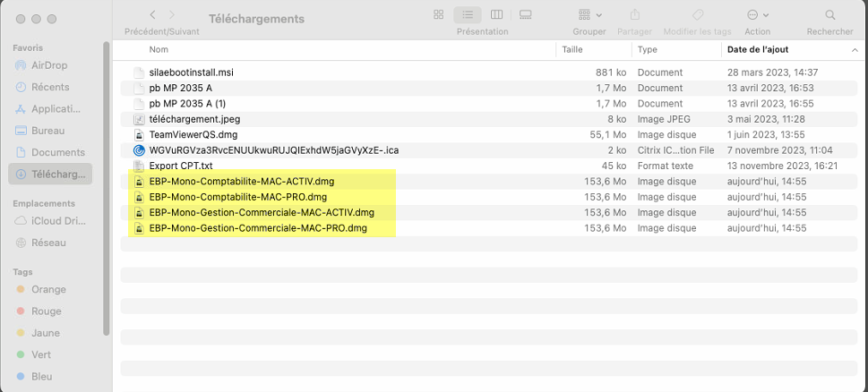
Task: Click the TeamViewerQS.dmg disk icon
Action: click(x=139, y=134)
